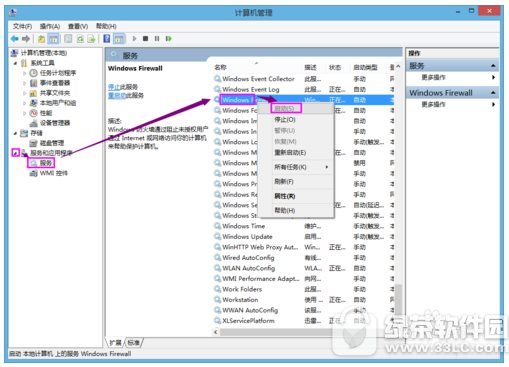Choose 停止(O) in the context menu

[x=296, y=120]
